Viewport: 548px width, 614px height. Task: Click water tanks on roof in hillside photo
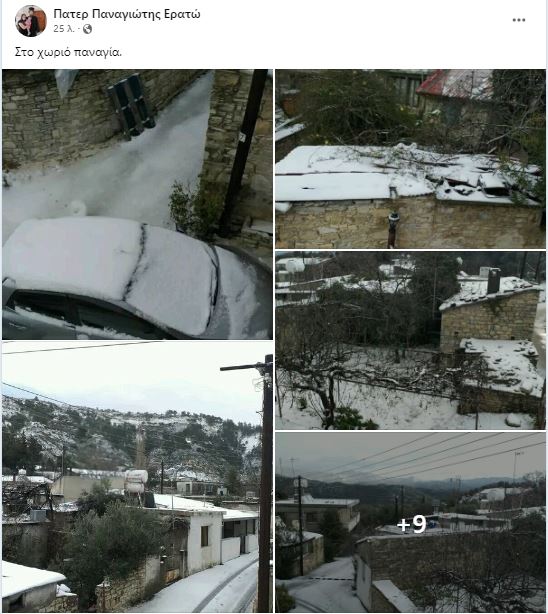click(x=136, y=481)
